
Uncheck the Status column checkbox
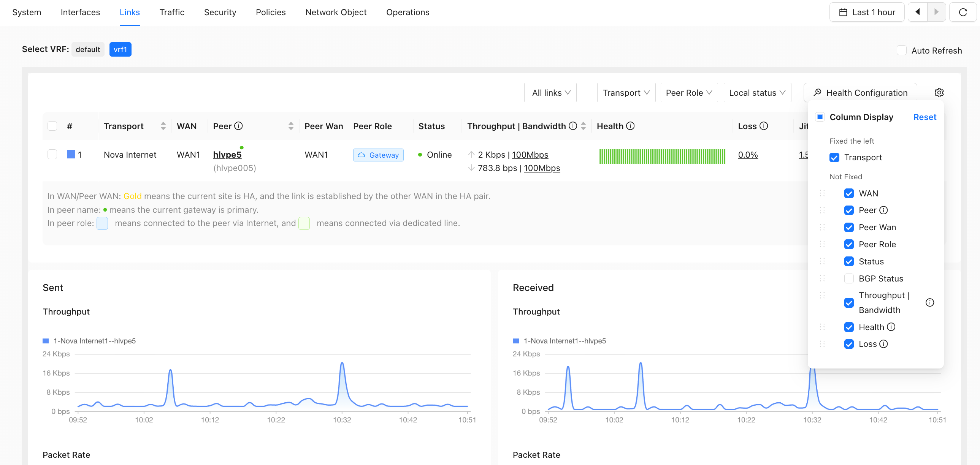[x=849, y=262]
